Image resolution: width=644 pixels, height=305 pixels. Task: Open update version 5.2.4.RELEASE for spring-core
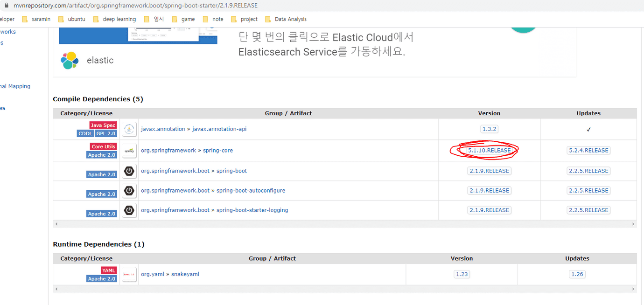588,150
